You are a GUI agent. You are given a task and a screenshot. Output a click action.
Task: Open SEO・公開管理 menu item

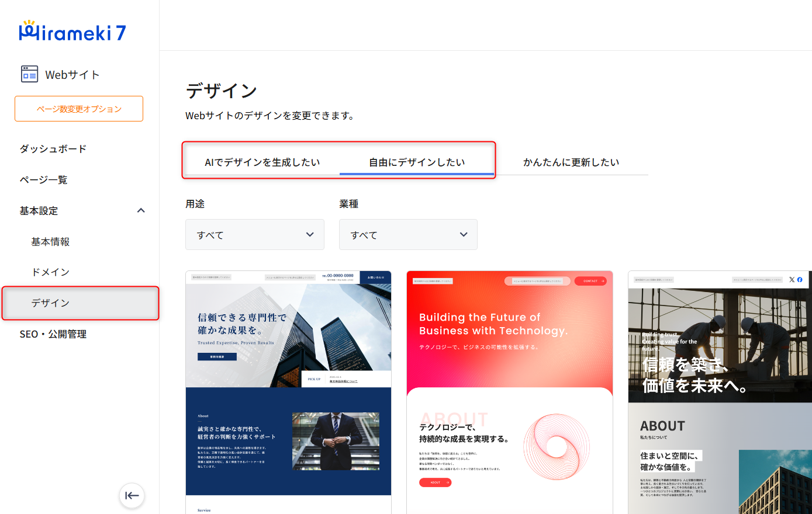pos(53,334)
